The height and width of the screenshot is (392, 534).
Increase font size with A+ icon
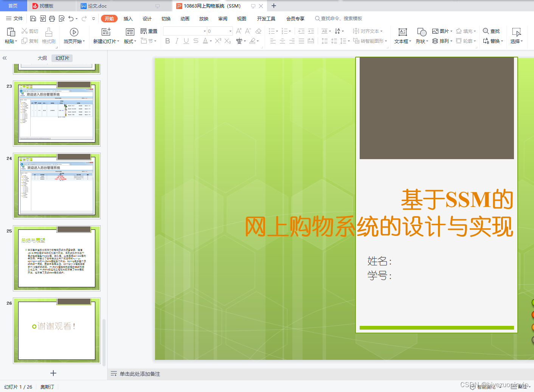(x=239, y=31)
